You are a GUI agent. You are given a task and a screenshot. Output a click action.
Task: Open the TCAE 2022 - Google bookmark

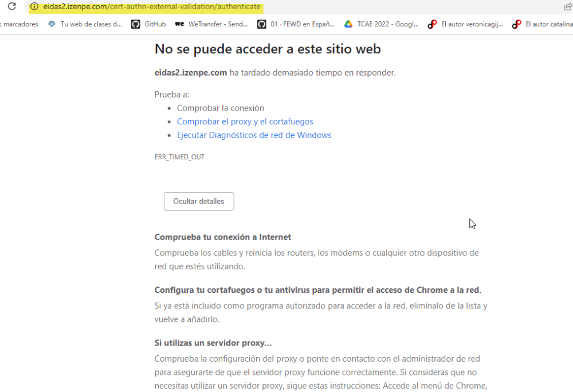coord(382,24)
